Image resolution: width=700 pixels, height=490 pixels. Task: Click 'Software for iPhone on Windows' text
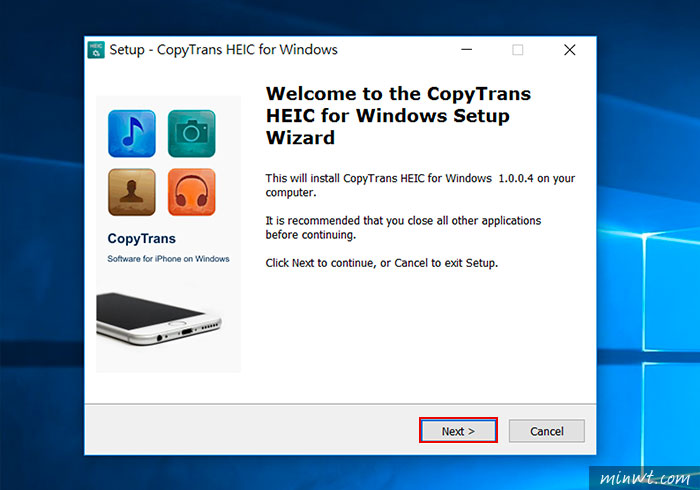click(168, 259)
